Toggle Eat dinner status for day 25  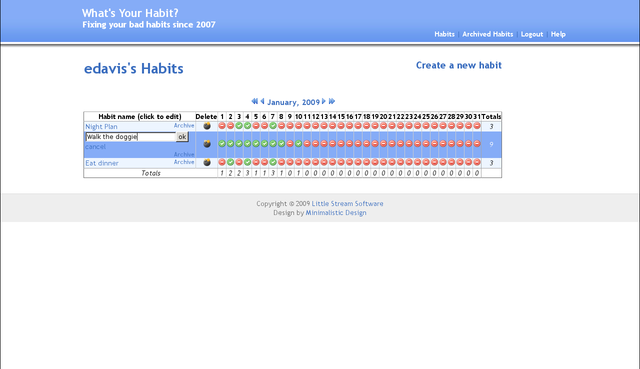pos(426,162)
